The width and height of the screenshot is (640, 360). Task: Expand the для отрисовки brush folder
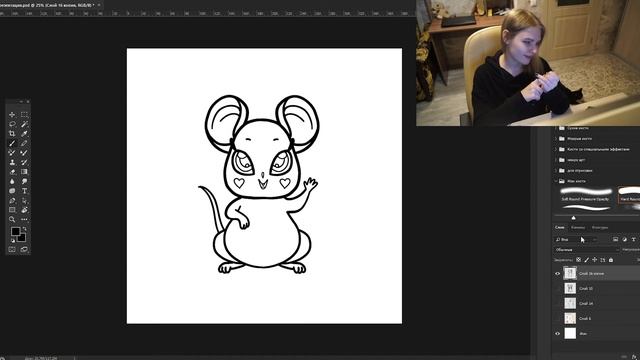[x=556, y=171]
